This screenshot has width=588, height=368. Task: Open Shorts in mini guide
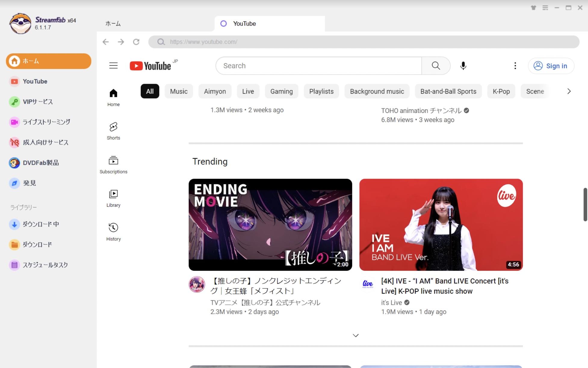[x=113, y=131]
